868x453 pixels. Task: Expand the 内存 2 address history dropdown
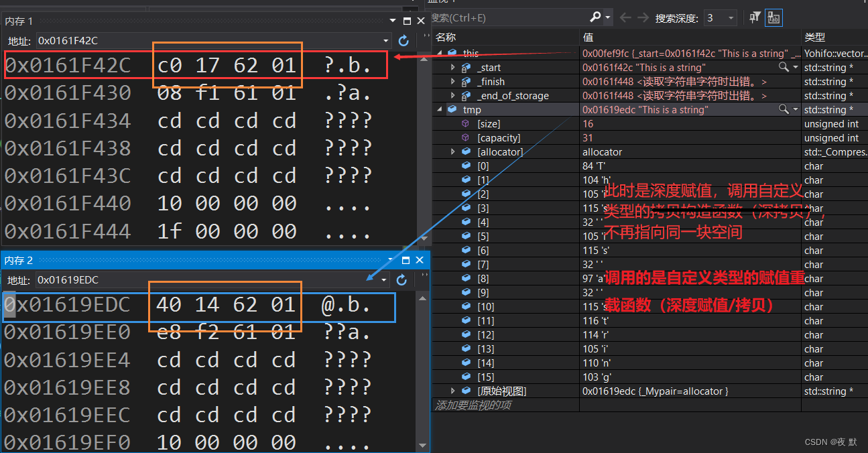coord(384,280)
